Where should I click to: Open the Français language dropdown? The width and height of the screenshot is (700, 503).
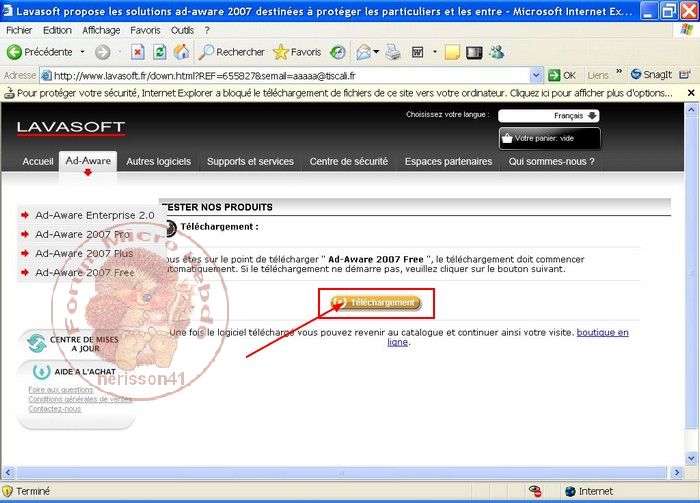[549, 116]
